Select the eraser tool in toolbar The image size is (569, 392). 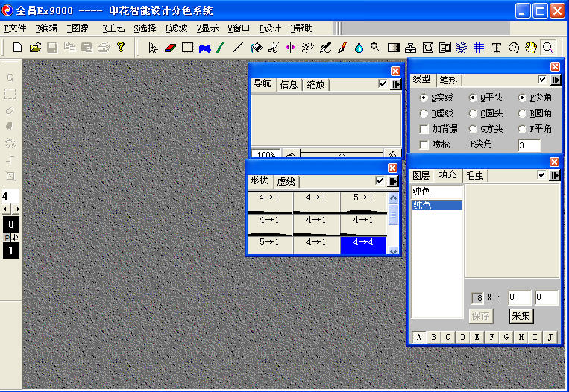[x=169, y=48]
